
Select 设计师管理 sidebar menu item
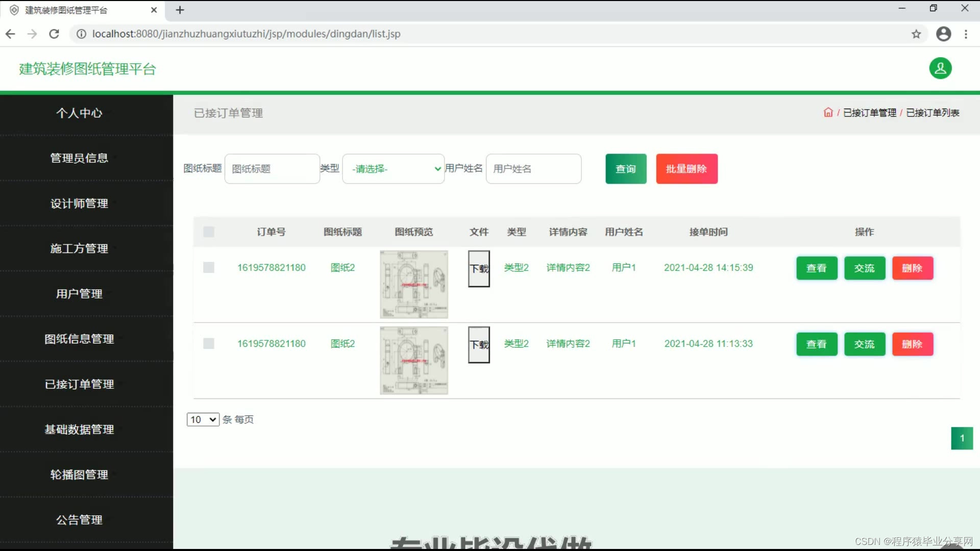(x=79, y=204)
